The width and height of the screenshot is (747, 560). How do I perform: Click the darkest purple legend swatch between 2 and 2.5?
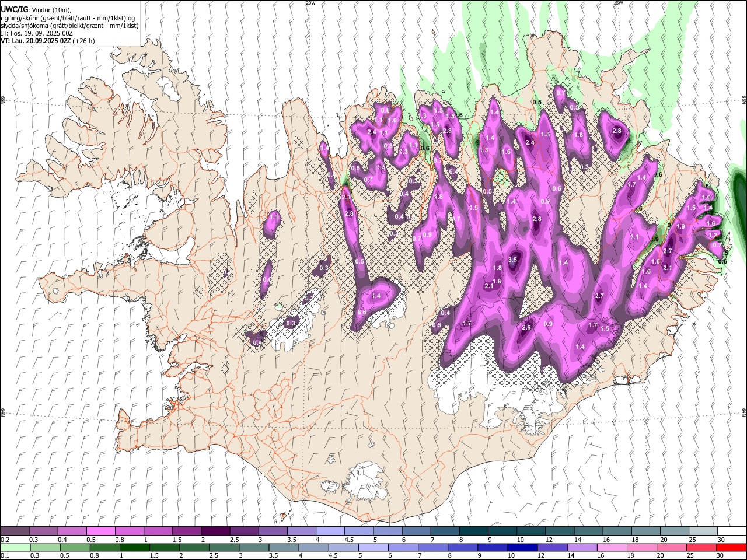[215, 531]
